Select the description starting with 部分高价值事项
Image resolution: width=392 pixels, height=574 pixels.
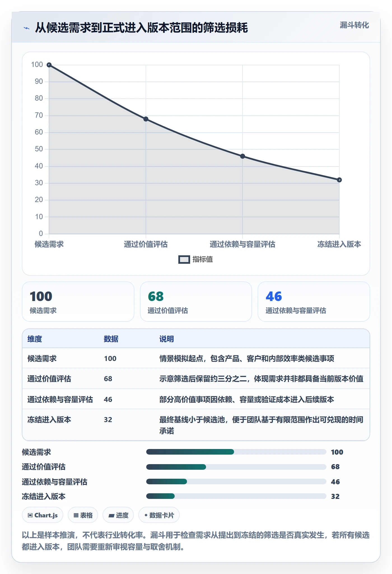point(247,399)
